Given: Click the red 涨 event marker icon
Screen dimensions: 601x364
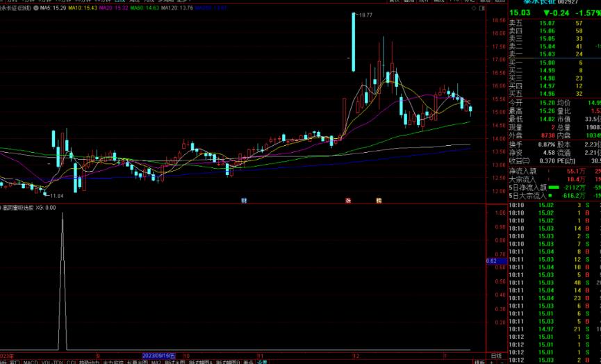Looking at the screenshot, I should tap(348, 200).
